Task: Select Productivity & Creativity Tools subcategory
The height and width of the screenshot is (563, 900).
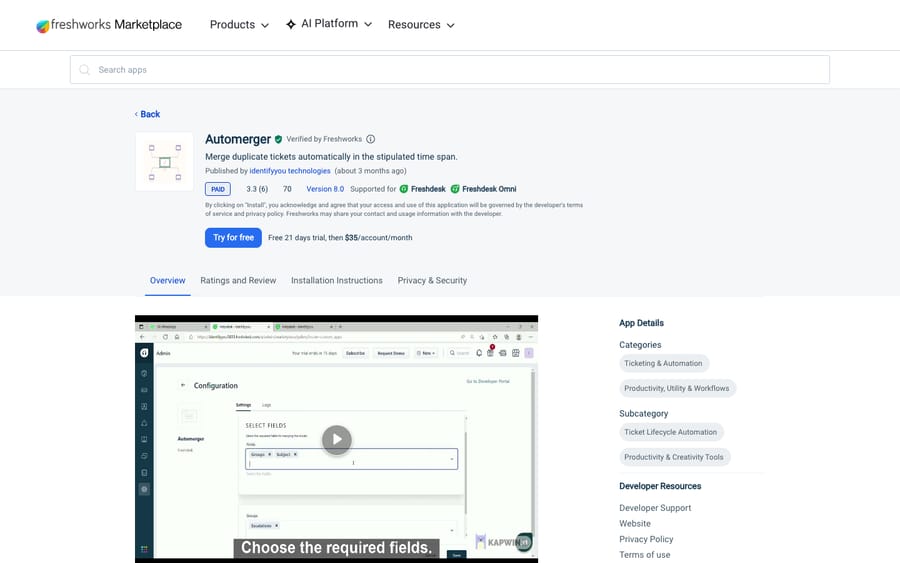Action: point(674,457)
